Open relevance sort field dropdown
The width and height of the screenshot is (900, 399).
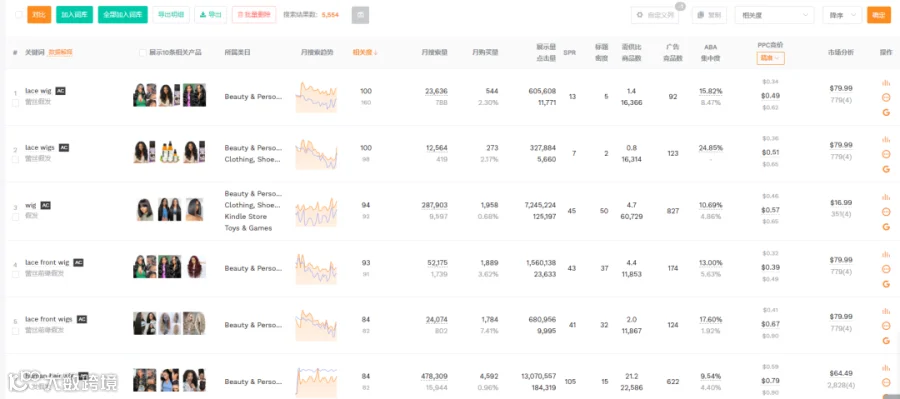tap(774, 16)
